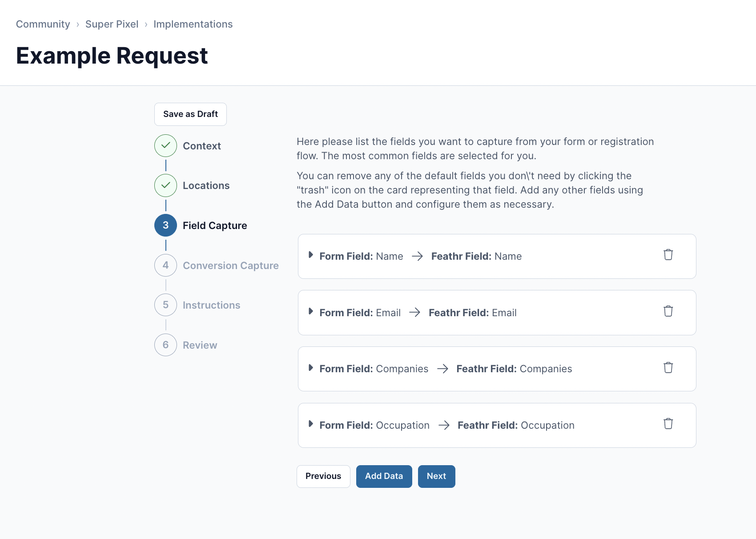756x539 pixels.
Task: Select step 3 numbered circle
Action: (166, 225)
